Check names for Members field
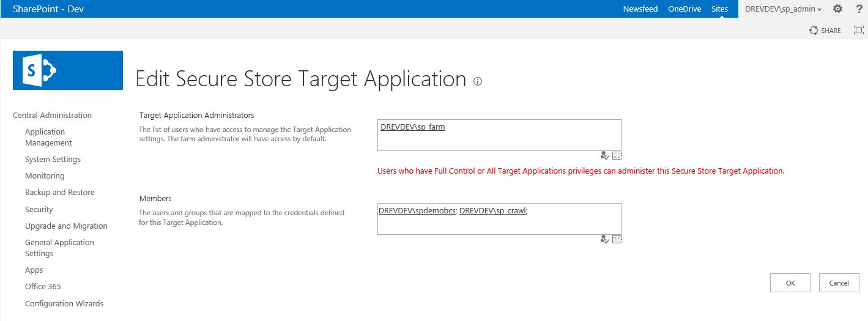 [605, 240]
